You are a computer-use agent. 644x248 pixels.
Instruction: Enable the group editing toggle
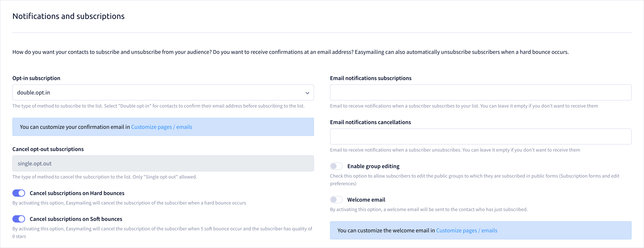pos(336,166)
